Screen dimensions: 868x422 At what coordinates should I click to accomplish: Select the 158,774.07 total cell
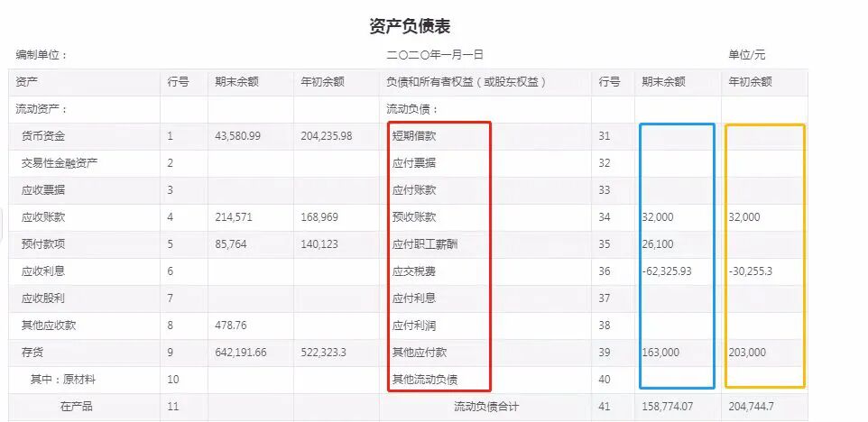[668, 407]
